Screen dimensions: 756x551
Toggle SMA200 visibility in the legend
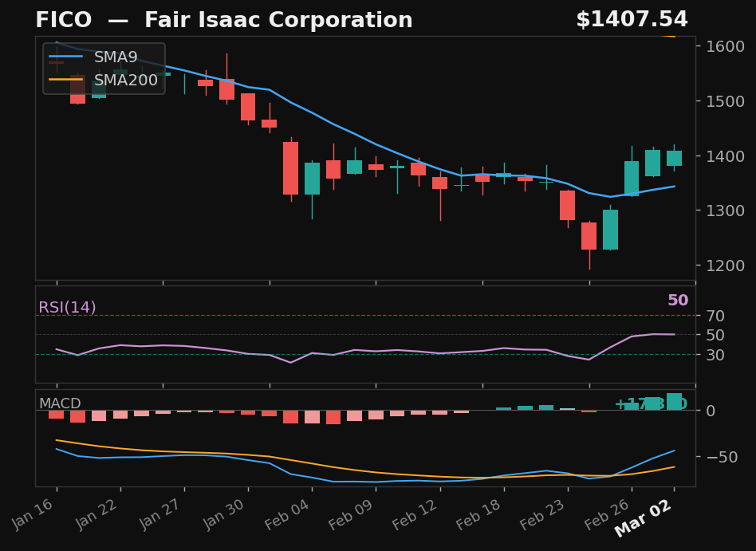pos(125,80)
